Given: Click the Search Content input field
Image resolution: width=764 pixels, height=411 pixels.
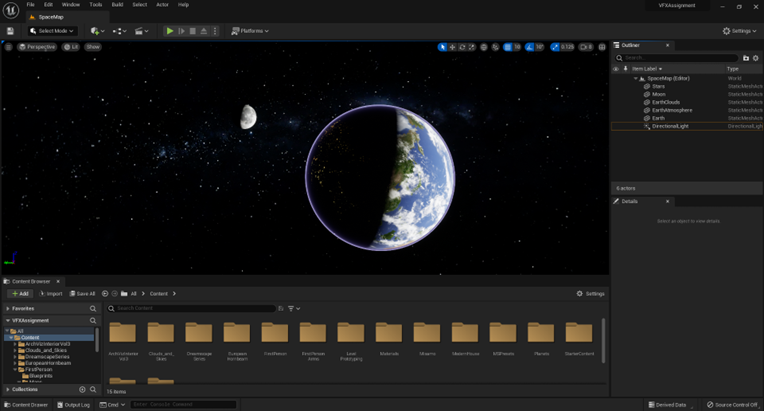Looking at the screenshot, I should click(190, 308).
